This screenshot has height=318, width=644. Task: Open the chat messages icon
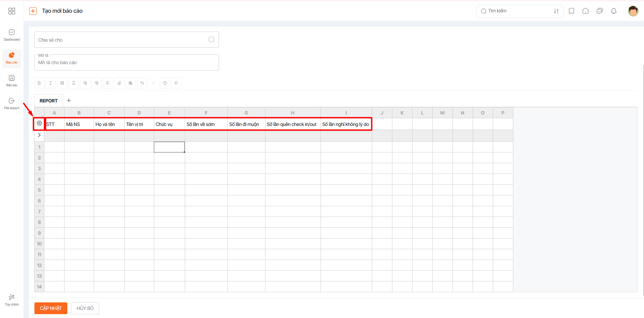tap(599, 11)
